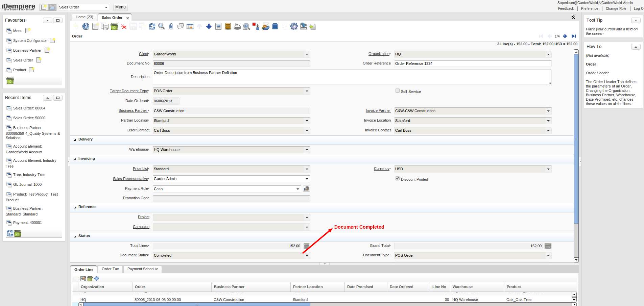The image size is (644, 306).
Task: Advance to the next record with the arrow
Action: coord(565,36)
